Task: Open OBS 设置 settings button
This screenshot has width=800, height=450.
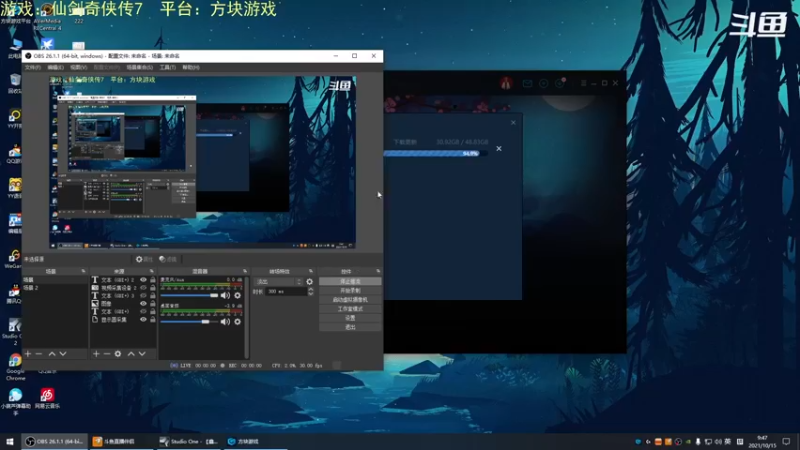Action: click(x=350, y=318)
